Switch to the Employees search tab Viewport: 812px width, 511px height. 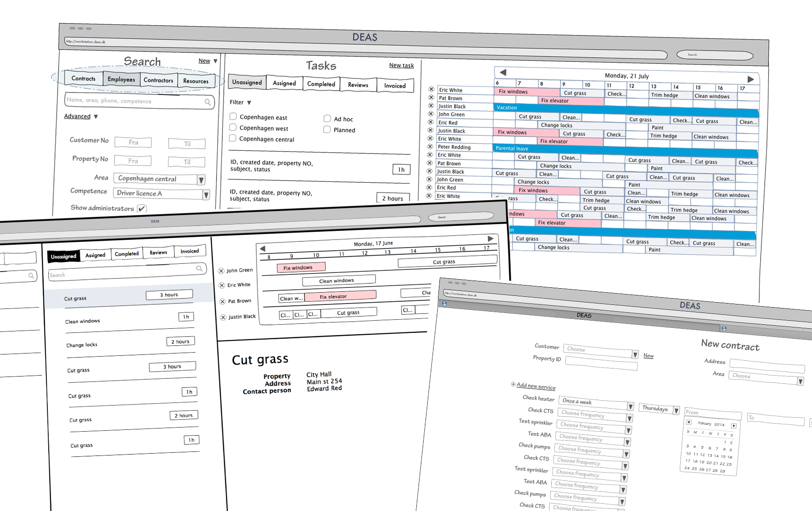click(121, 79)
